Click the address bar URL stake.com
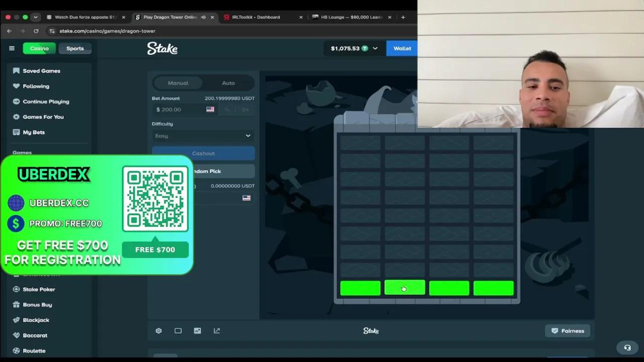The width and height of the screenshot is (644, 362). point(107,31)
